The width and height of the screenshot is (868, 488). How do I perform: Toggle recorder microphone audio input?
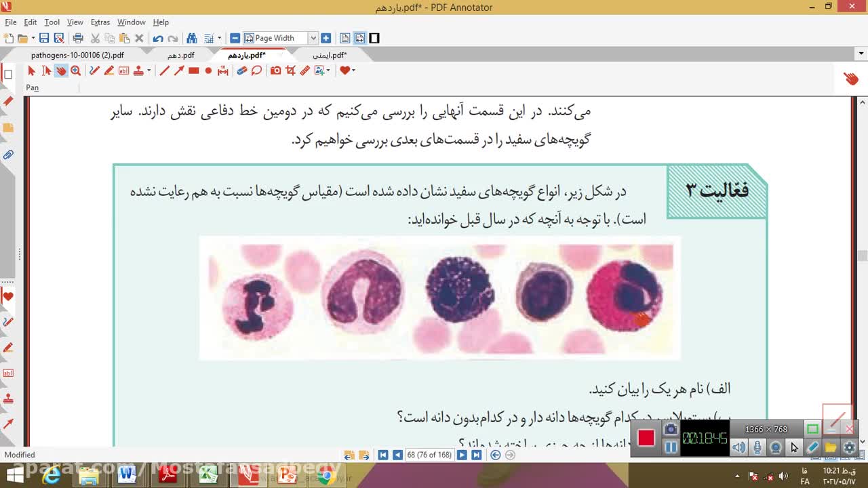tap(757, 447)
